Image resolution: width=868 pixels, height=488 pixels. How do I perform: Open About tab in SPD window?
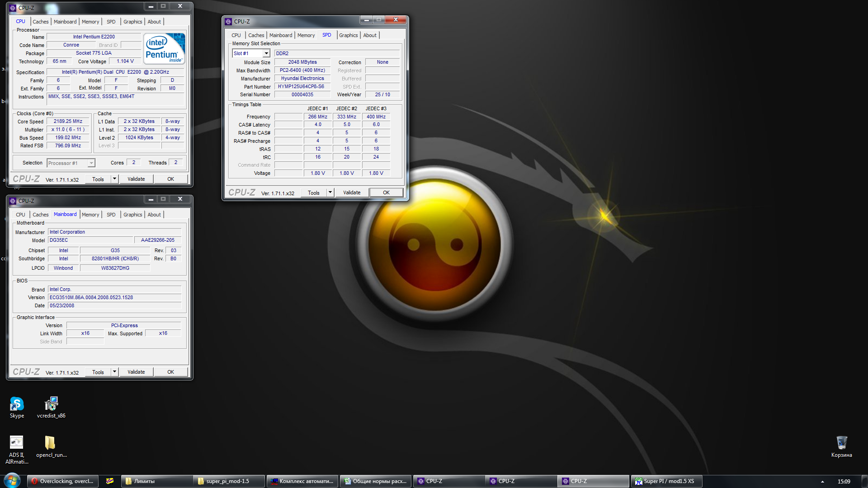point(369,35)
